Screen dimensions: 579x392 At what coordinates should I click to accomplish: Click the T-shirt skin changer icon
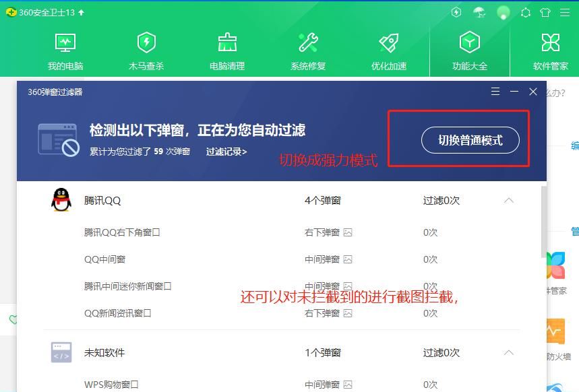point(546,12)
